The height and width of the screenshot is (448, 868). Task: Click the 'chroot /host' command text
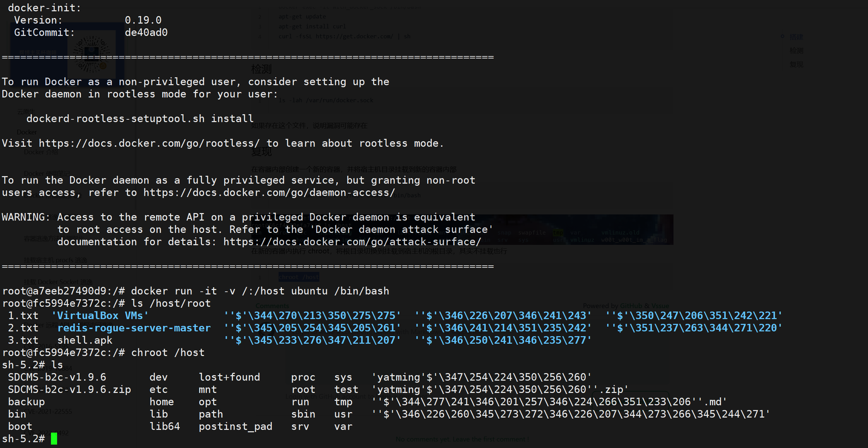168,353
